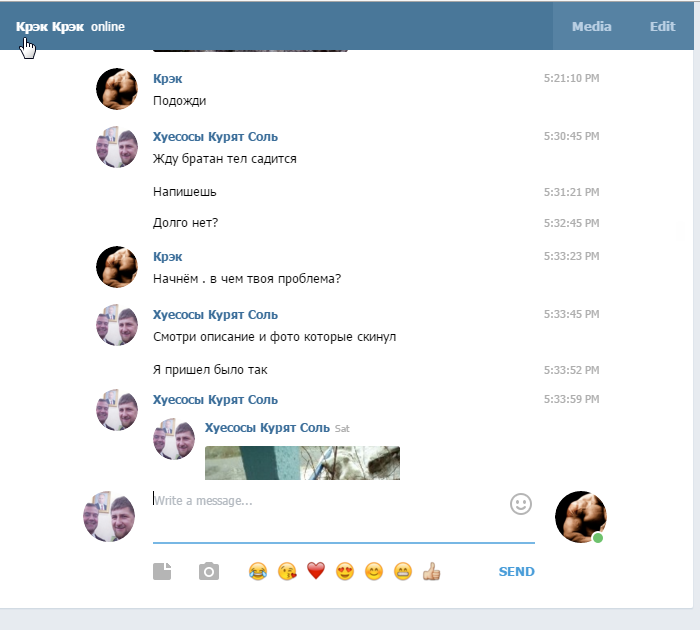Insert the grinning teeth emoji
This screenshot has width=700, height=630.
[403, 572]
